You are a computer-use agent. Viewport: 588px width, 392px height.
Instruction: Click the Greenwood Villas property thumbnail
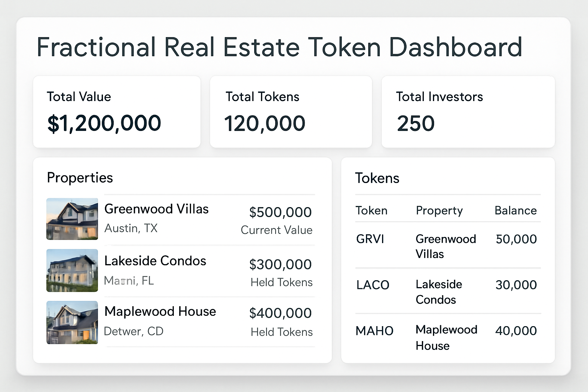(72, 219)
